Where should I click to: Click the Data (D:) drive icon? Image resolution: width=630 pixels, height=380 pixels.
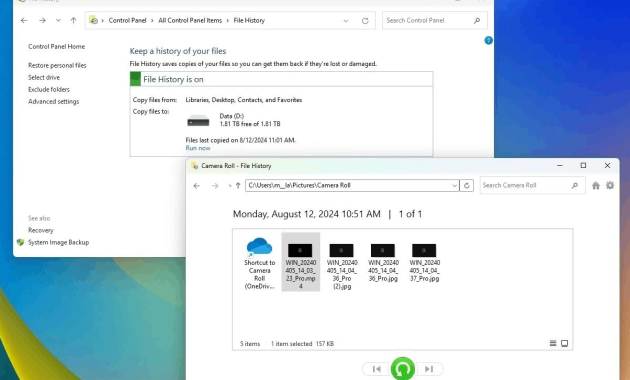click(198, 121)
